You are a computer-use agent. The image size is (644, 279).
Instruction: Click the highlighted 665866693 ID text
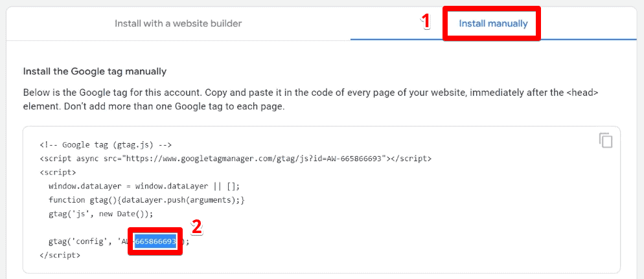click(x=155, y=241)
